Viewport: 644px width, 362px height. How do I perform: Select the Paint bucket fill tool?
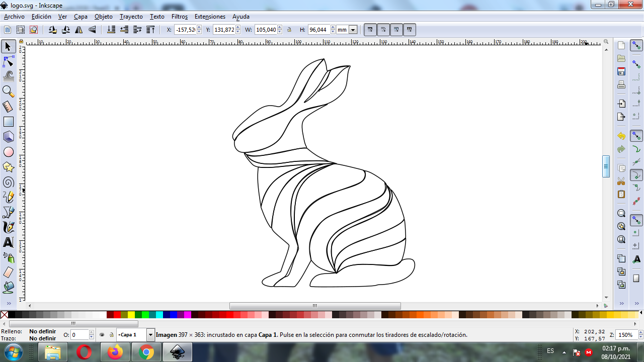pyautogui.click(x=8, y=288)
